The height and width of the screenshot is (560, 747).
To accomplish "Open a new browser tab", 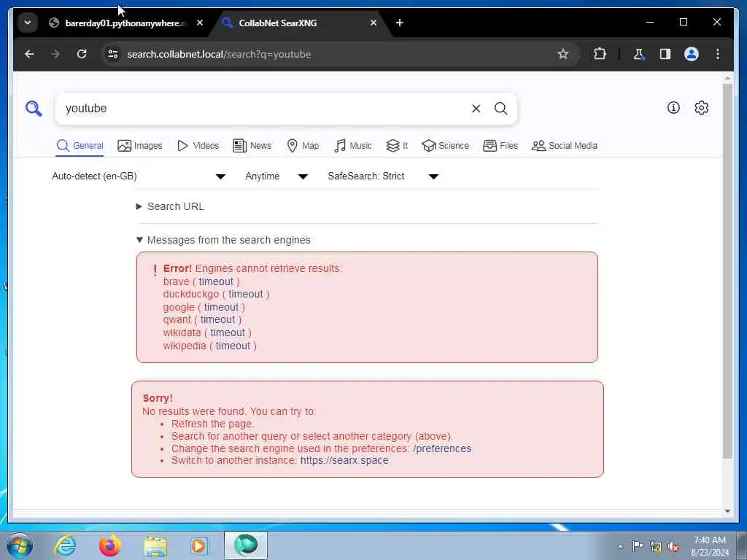I will (x=400, y=23).
